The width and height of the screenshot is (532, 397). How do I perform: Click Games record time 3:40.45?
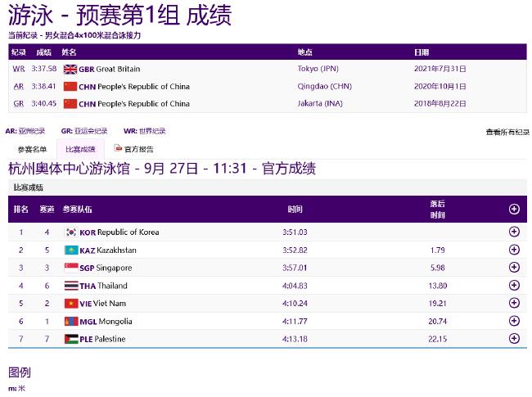point(43,103)
